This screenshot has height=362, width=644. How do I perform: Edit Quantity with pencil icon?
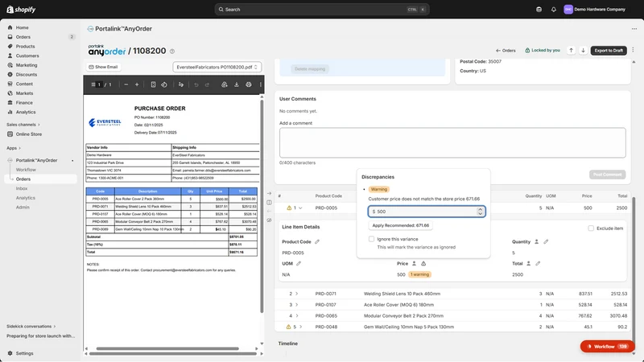(546, 242)
